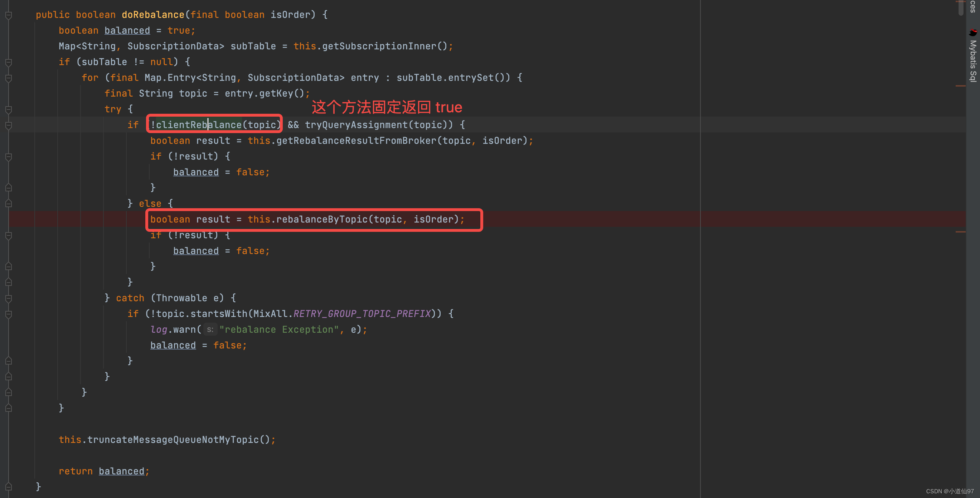Image resolution: width=980 pixels, height=498 pixels.
Task: Click 'entrySet' in the for loop
Action: click(x=471, y=78)
